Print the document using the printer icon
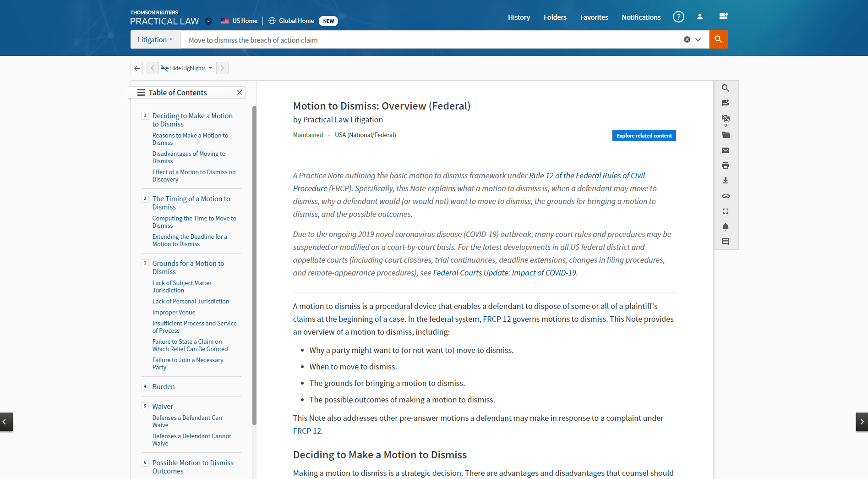 pos(726,165)
